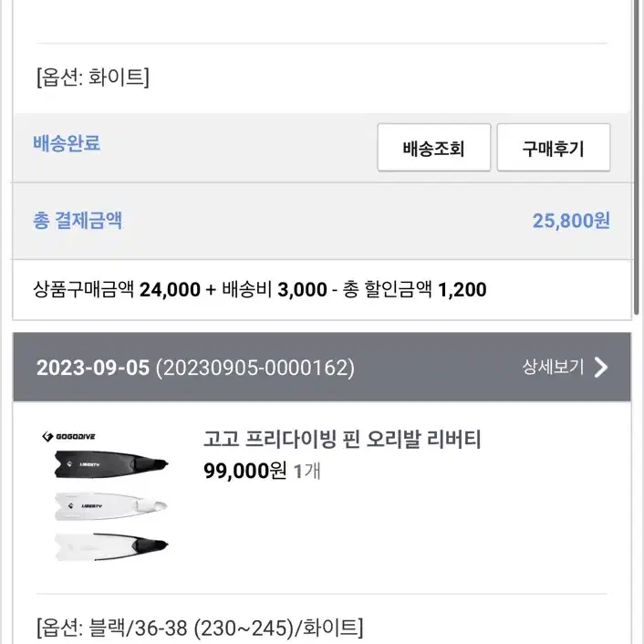Click the 상품구매금액 24,000 breakdown line
644x644 pixels.
pyautogui.click(x=260, y=289)
